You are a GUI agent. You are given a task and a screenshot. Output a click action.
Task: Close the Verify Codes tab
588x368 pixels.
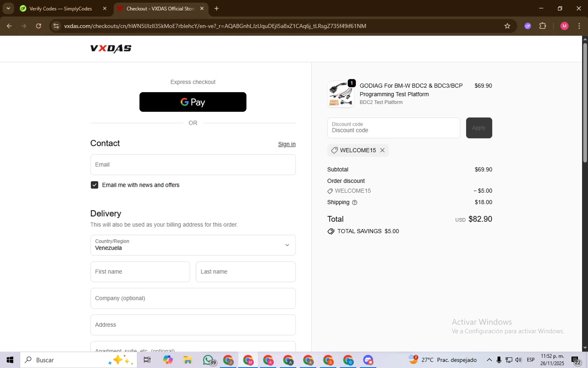105,9
